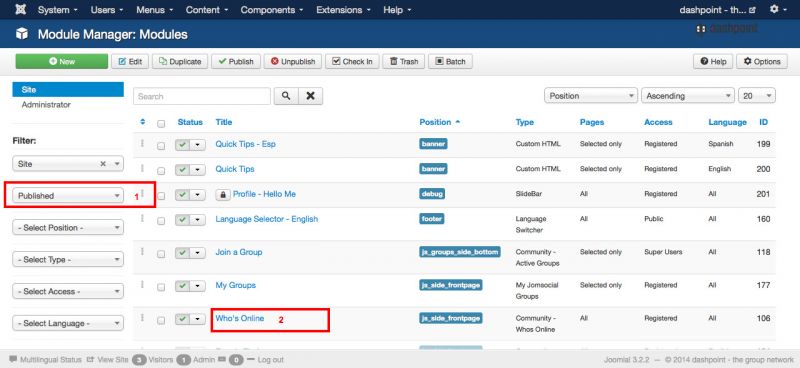Clear the search with the X button
800x368 pixels.
click(310, 96)
